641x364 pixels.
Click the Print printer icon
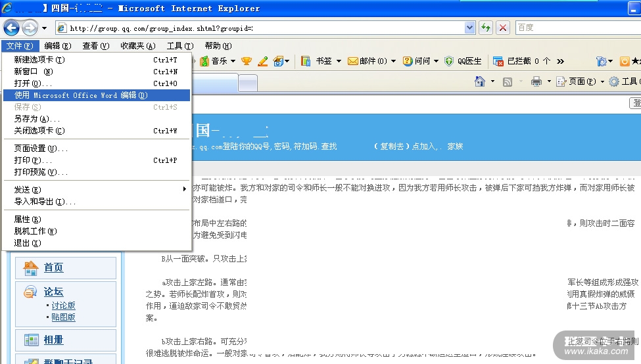536,81
